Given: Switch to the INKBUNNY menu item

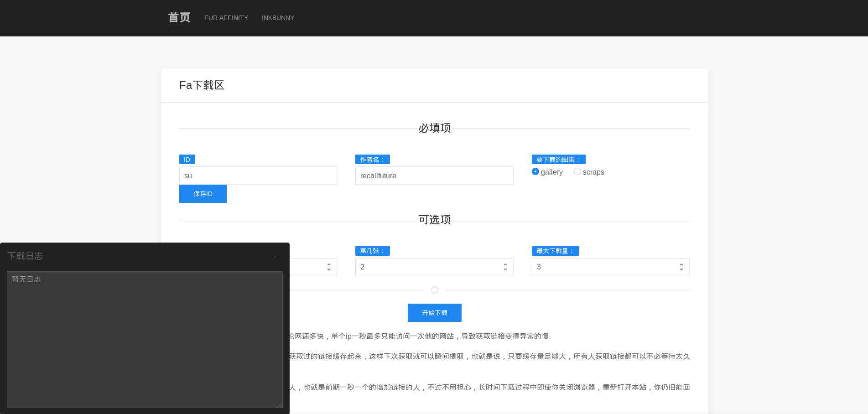Looking at the screenshot, I should point(278,18).
